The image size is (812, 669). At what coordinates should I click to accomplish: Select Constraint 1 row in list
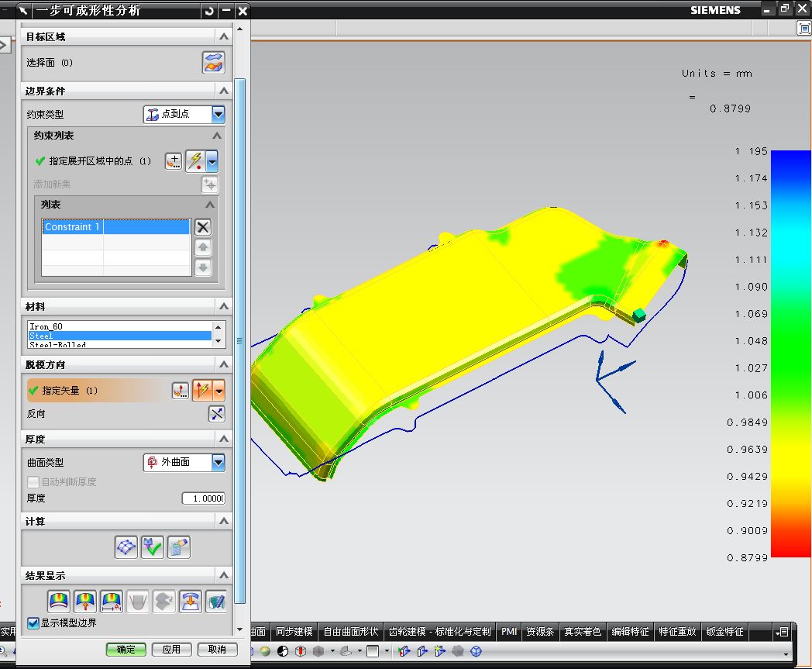click(x=116, y=227)
